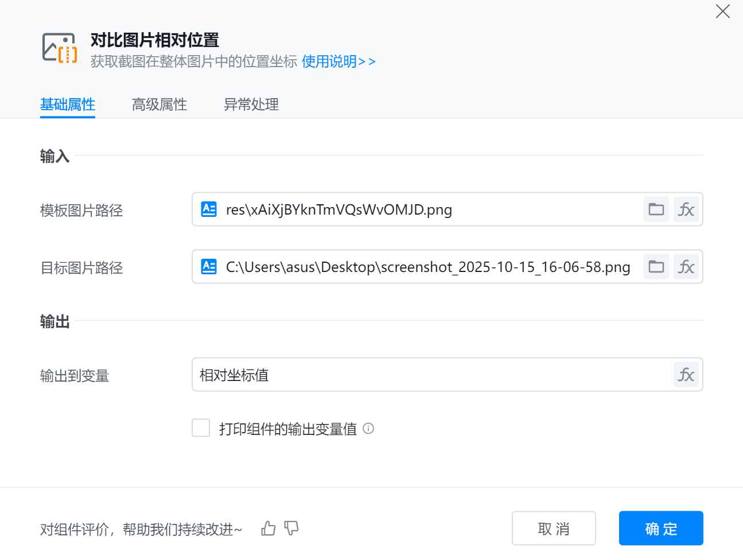Open fx expression editor for 目标图片路径
The width and height of the screenshot is (743, 560).
pos(686,267)
